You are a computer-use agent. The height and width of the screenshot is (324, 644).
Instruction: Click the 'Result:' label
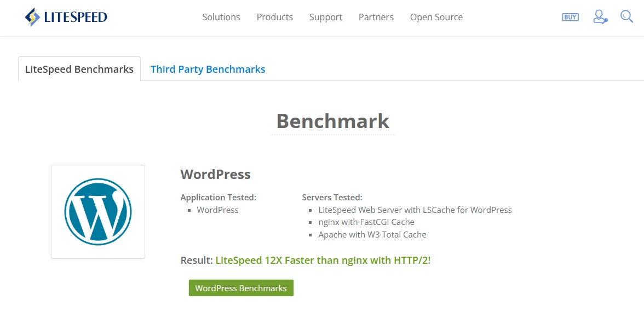[197, 261]
